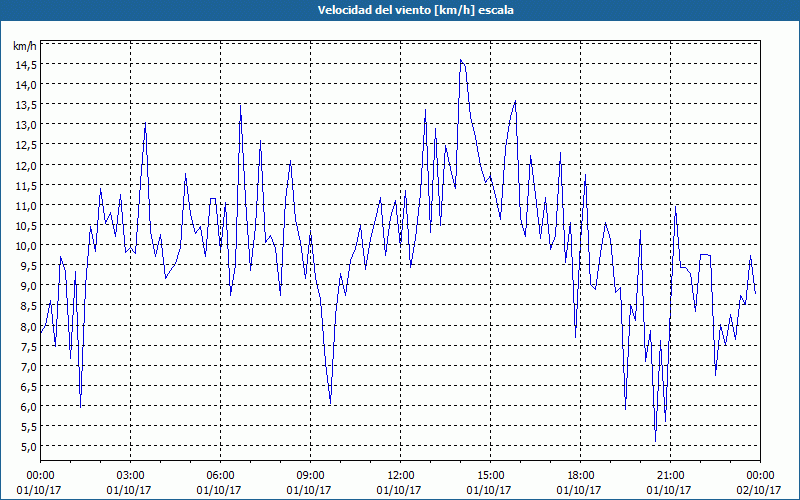Select the '11,5' value on the axis
This screenshot has height=500, width=800.
(x=27, y=185)
